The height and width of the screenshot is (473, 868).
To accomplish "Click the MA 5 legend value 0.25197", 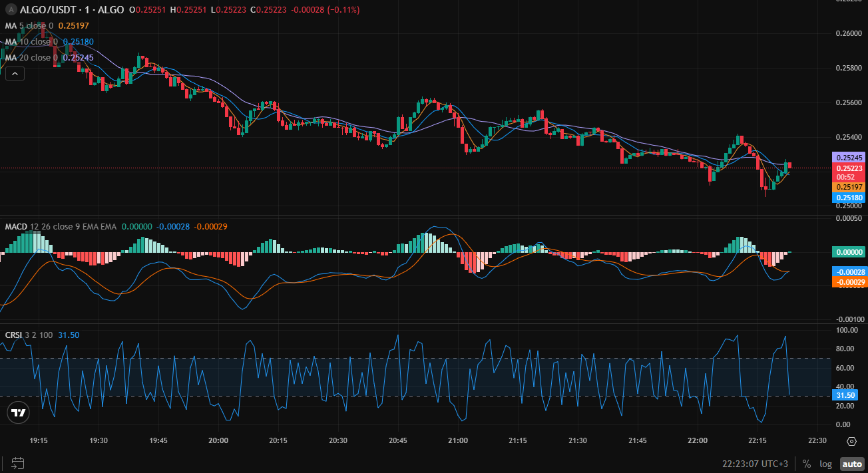I will click(73, 25).
